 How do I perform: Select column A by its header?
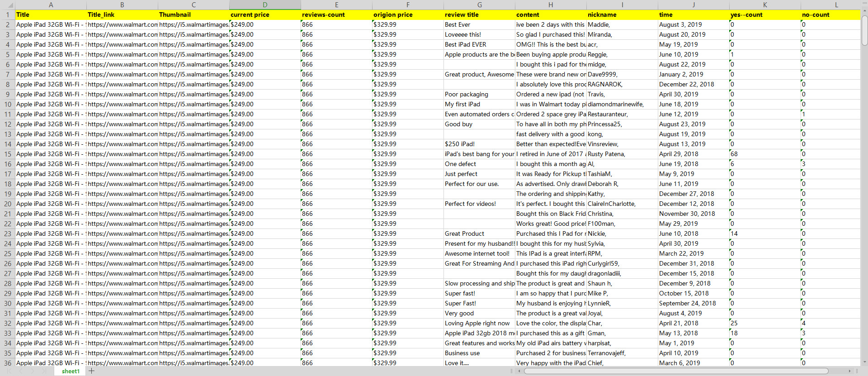click(x=51, y=5)
